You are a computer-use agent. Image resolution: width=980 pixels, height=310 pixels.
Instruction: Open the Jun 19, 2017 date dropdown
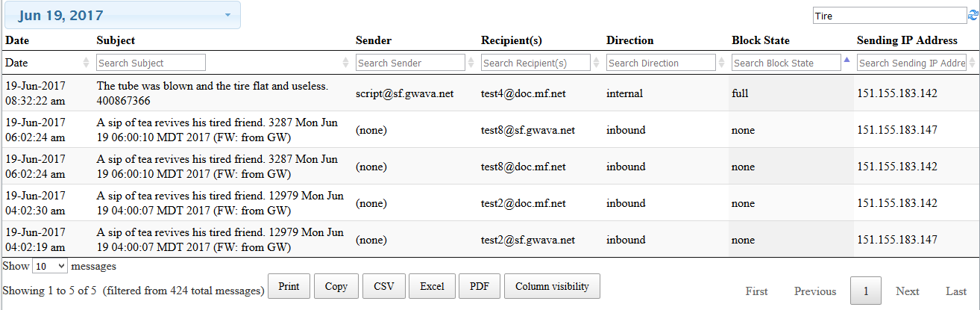(122, 15)
